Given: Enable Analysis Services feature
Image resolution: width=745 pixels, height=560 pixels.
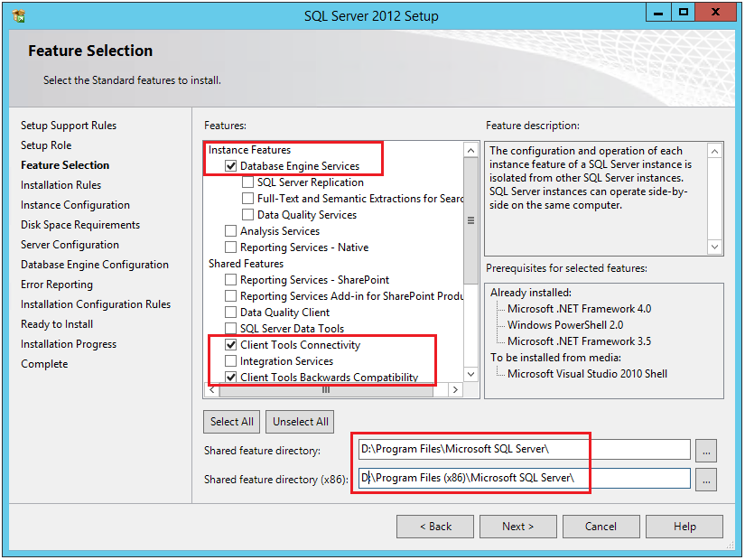Looking at the screenshot, I should click(x=231, y=231).
